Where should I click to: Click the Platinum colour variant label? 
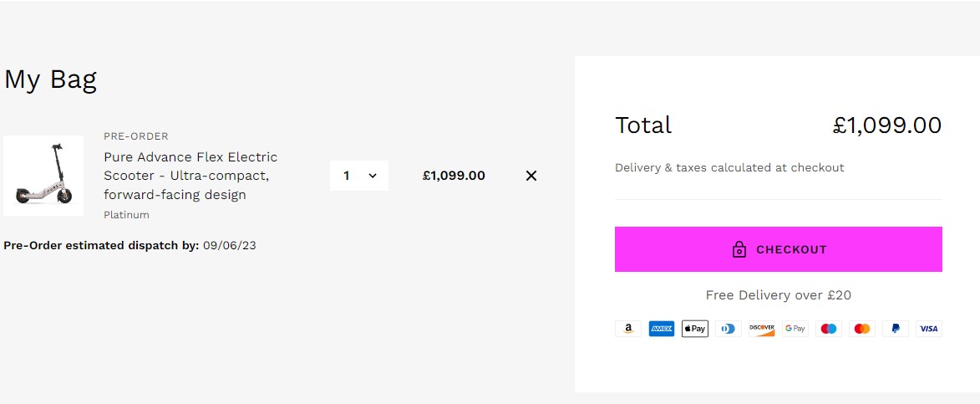126,215
